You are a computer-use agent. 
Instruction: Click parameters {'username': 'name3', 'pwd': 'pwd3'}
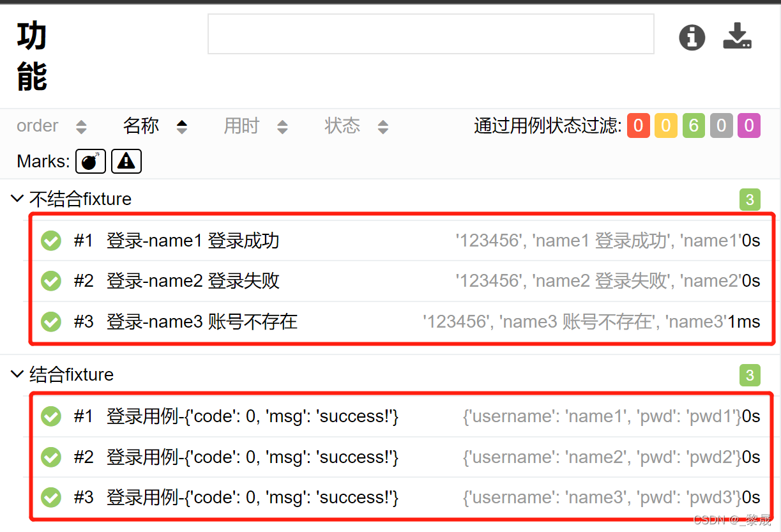(602, 497)
